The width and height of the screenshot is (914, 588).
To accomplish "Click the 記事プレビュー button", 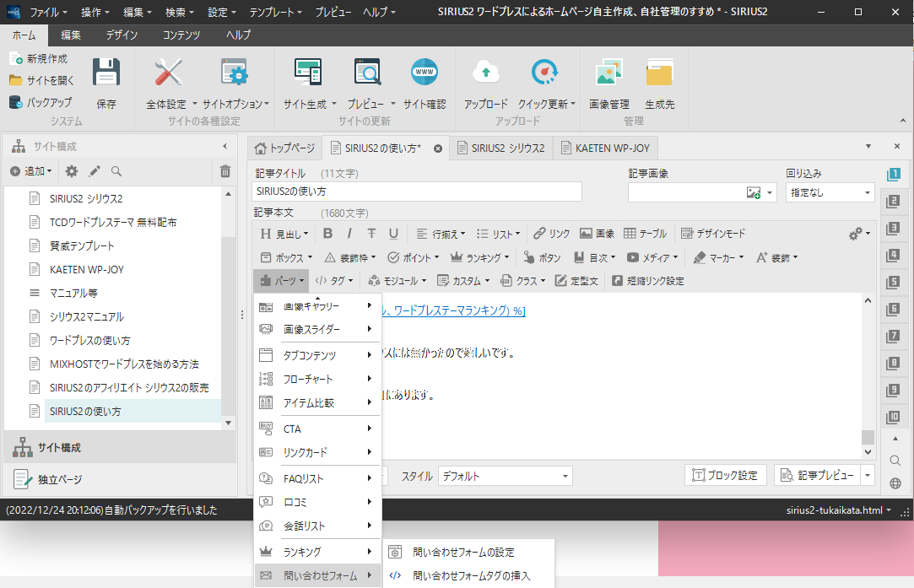I will tap(818, 476).
